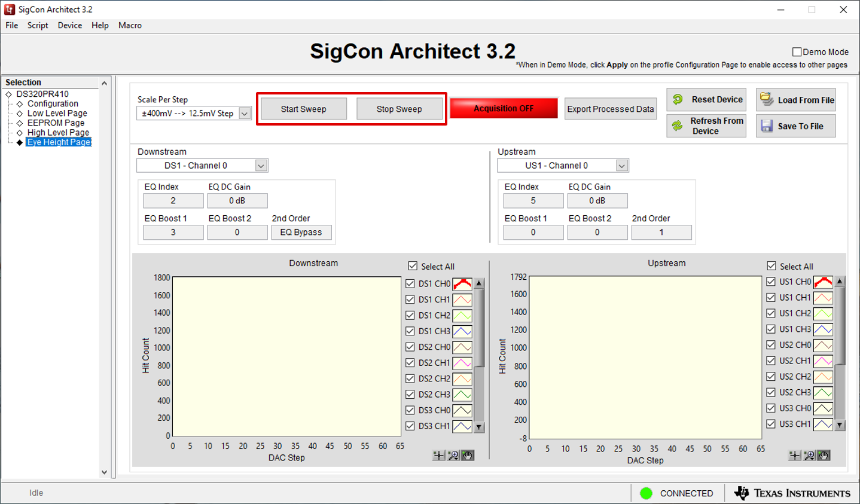The image size is (860, 504).
Task: Toggle Upstream Select All checkbox
Action: (x=771, y=266)
